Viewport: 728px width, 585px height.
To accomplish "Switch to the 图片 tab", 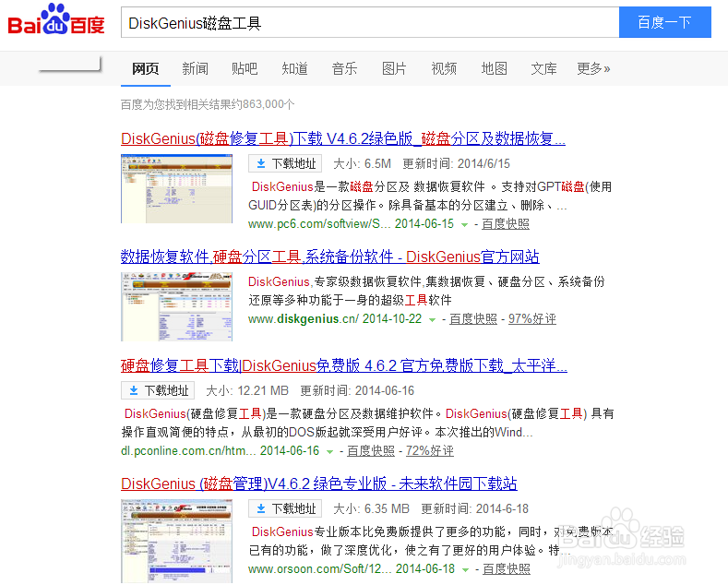I will click(x=394, y=68).
